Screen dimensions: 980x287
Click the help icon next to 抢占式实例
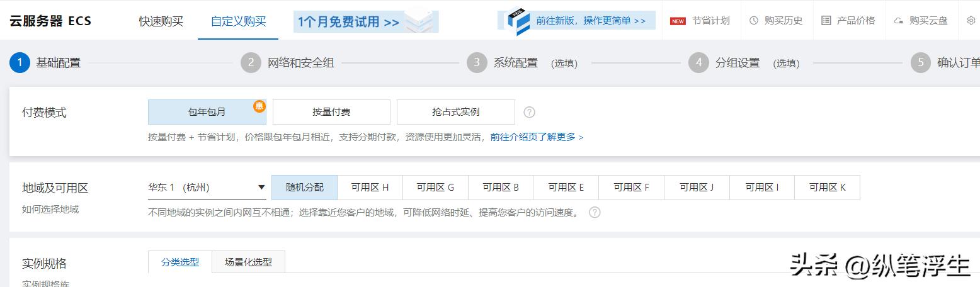(x=530, y=112)
